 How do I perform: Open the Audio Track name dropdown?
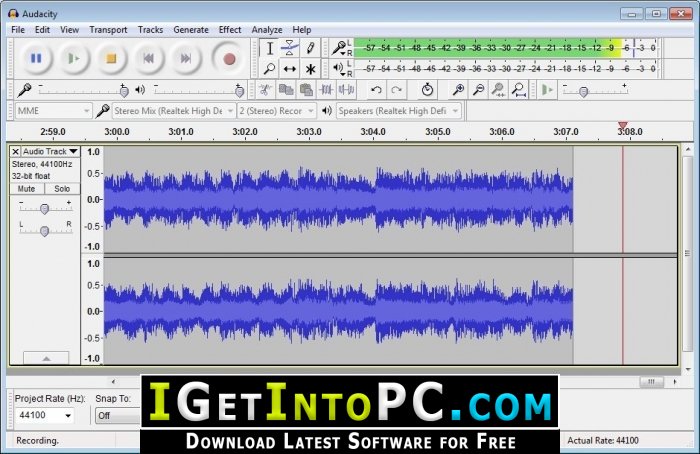[50, 151]
